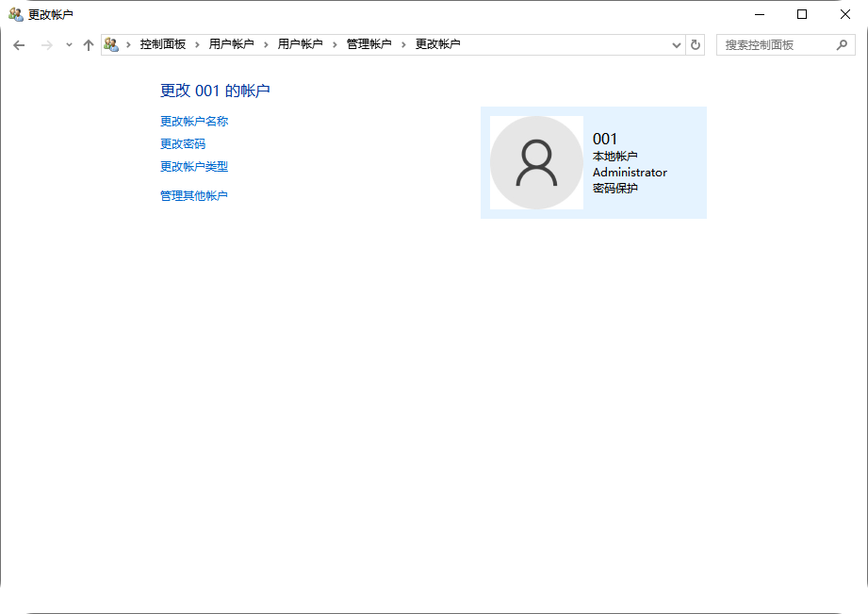Viewport: 868px width, 614px height.
Task: Expand chevron before 更改帐户 breadcrumb
Action: pyautogui.click(x=403, y=45)
